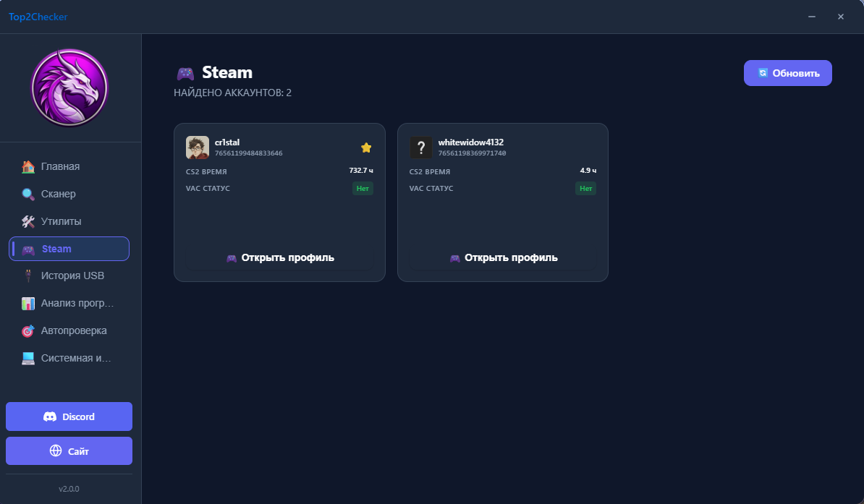Click the Системная информация laptop icon
Viewport: 864px width, 504px height.
point(28,358)
